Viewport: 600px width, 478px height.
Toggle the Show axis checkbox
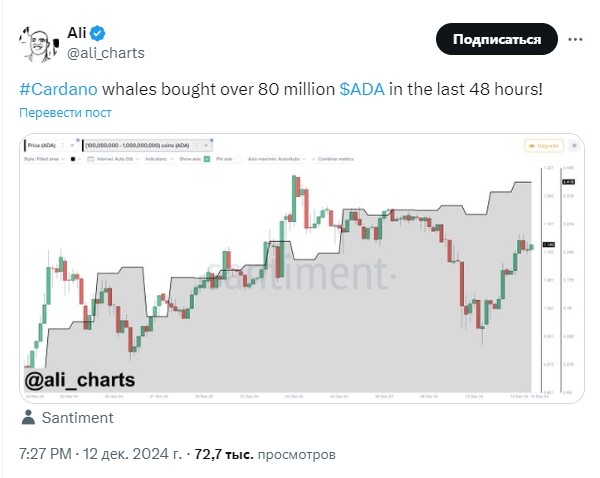[x=207, y=159]
